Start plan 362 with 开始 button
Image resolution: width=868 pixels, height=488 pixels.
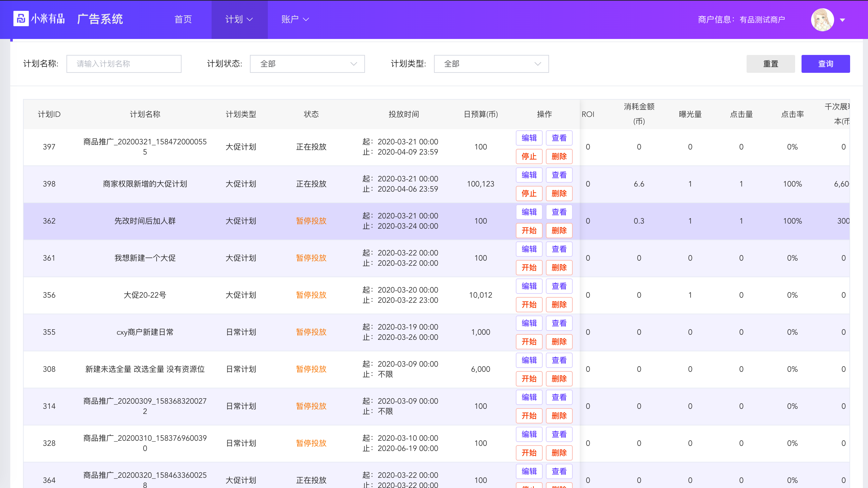(x=529, y=230)
